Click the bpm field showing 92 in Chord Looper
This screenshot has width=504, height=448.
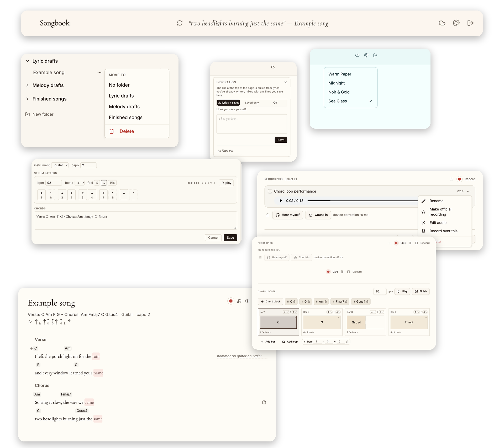[x=380, y=291]
